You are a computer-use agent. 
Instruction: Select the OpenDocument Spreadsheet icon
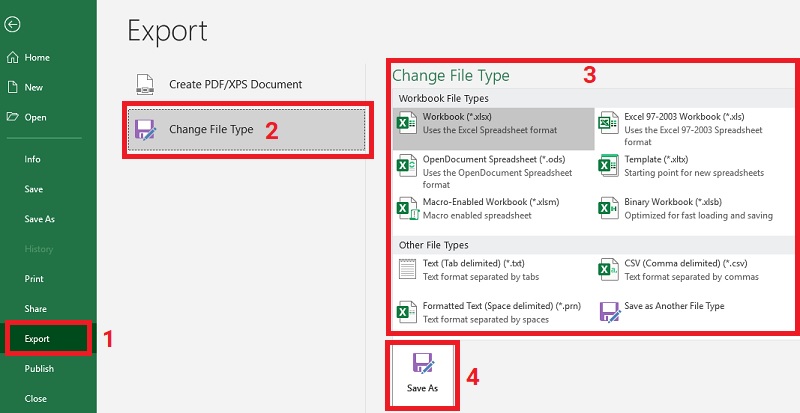[407, 165]
